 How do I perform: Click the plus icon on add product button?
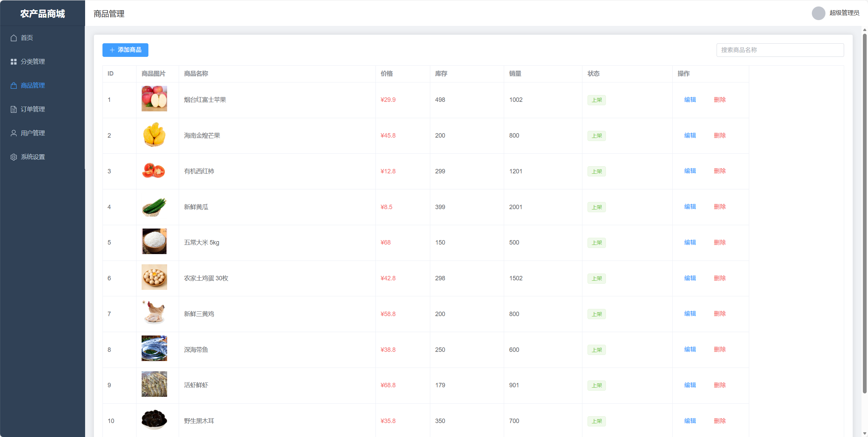click(112, 50)
